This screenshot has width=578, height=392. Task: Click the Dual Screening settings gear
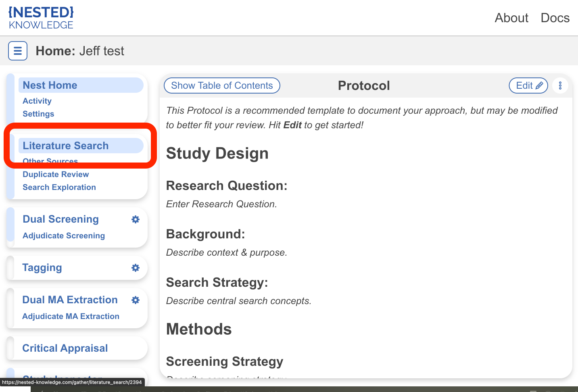(x=136, y=219)
